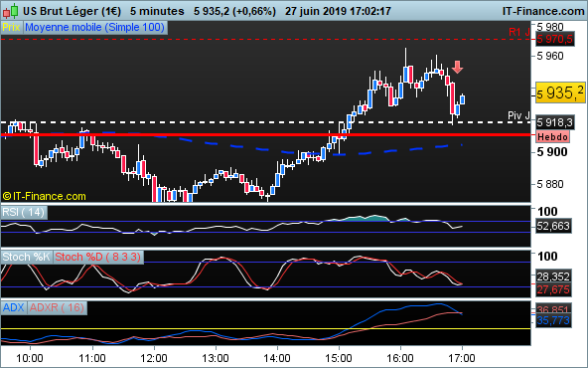Click the ADX indicator label

tap(14, 308)
